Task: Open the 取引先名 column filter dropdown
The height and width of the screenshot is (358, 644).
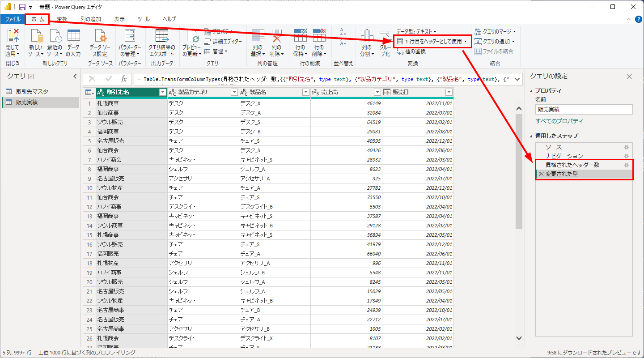Action: point(163,92)
